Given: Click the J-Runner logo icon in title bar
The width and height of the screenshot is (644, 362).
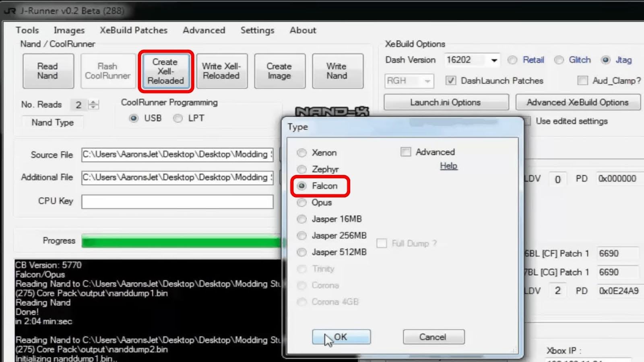Looking at the screenshot, I should click(11, 10).
